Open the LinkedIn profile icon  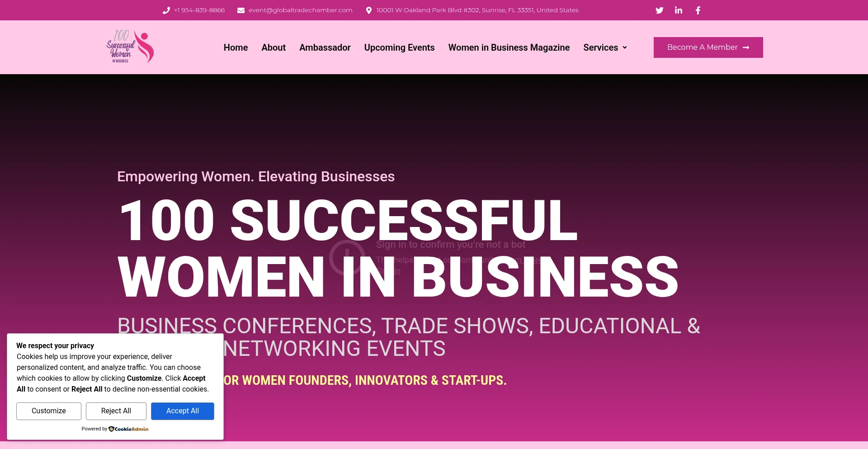pyautogui.click(x=679, y=10)
